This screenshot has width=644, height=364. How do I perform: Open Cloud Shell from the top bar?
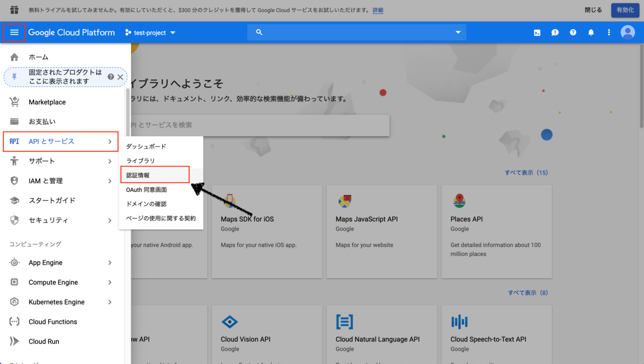point(537,33)
